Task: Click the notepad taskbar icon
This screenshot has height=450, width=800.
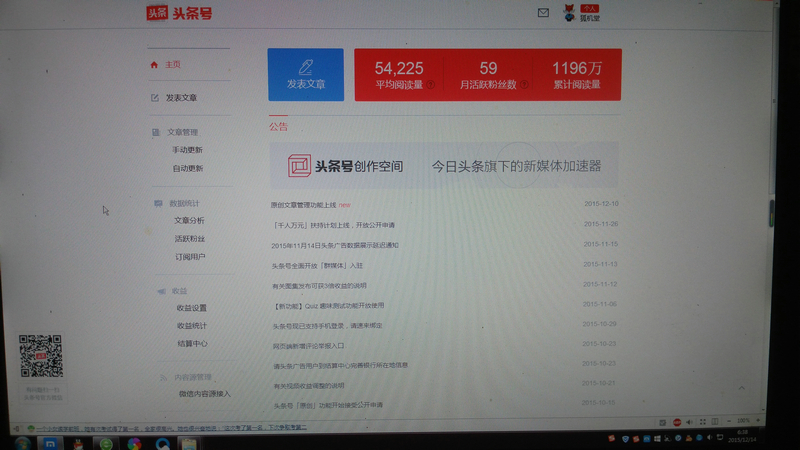Action: point(189,444)
